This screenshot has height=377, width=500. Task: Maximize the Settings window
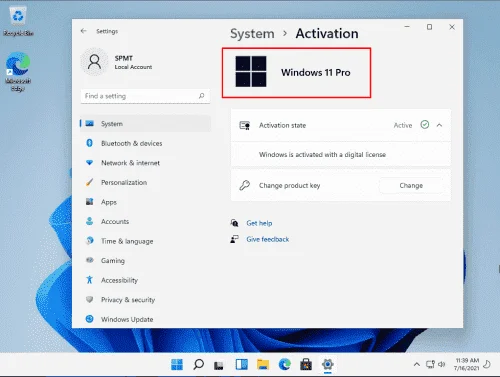point(429,27)
